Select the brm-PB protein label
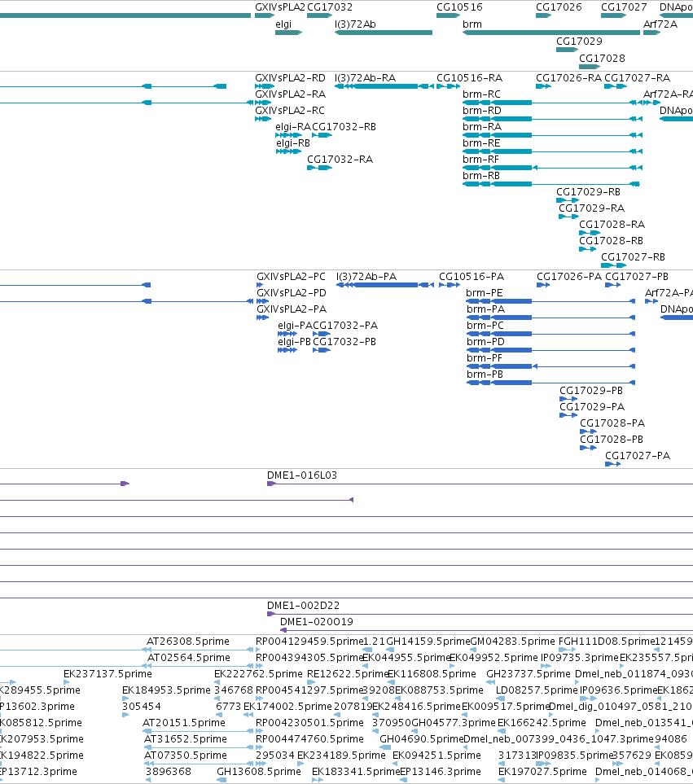The width and height of the screenshot is (693, 784). click(485, 374)
